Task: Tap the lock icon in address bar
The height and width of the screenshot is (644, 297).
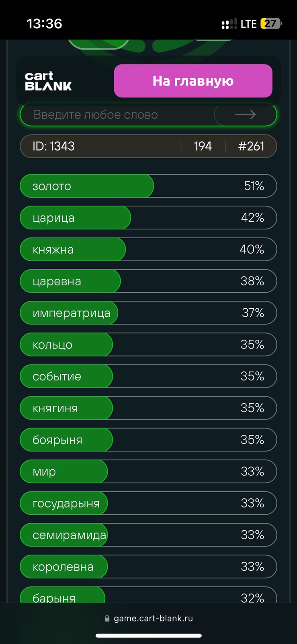Action: (107, 619)
